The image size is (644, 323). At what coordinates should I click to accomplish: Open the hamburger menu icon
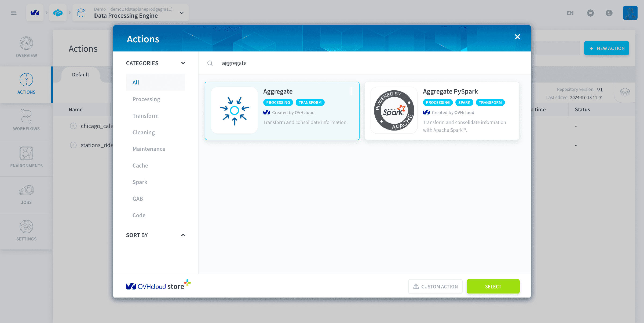click(13, 13)
